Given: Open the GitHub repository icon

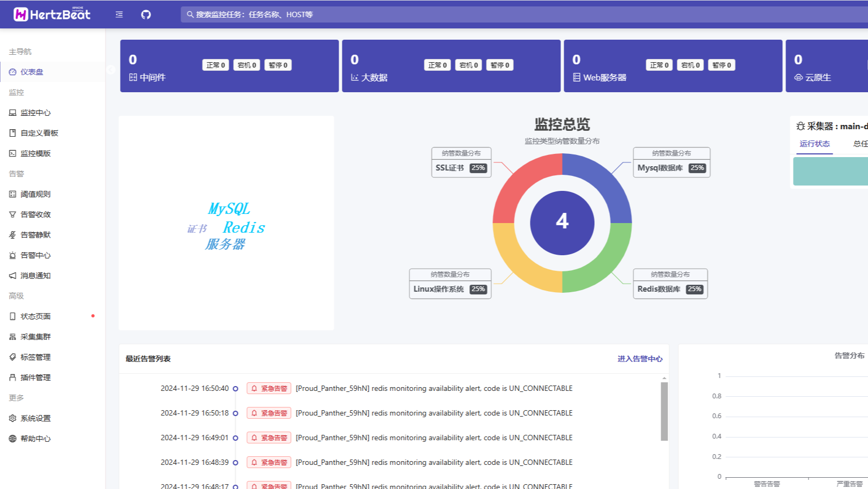Looking at the screenshot, I should (146, 14).
